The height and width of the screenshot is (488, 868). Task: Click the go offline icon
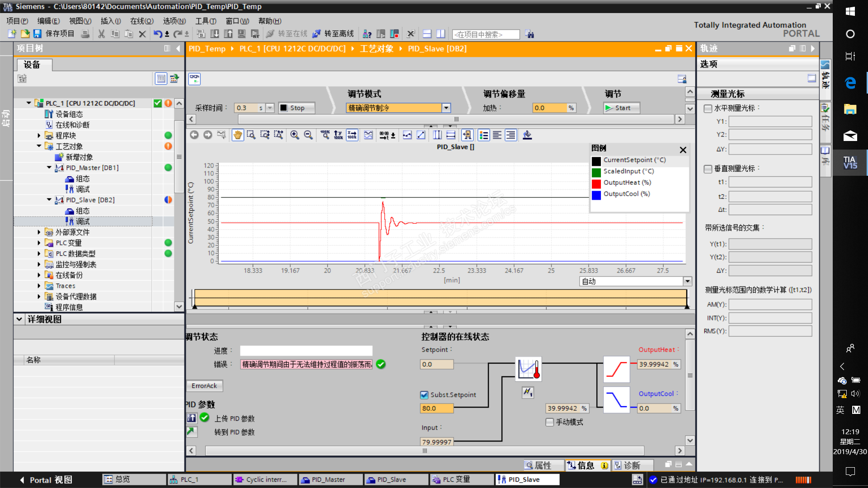coord(316,34)
